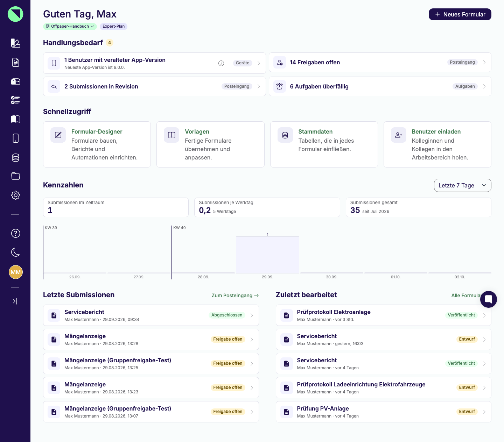Open the submissions document sidebar icon

(15, 62)
